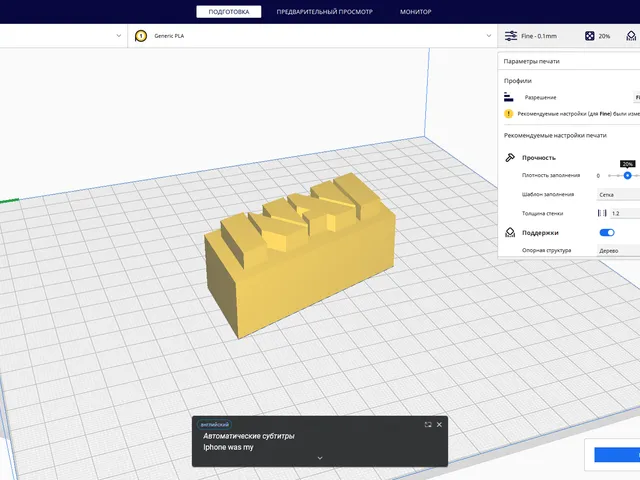Click the print settings sliders icon
Screen dimensions: 640x480
511,36
